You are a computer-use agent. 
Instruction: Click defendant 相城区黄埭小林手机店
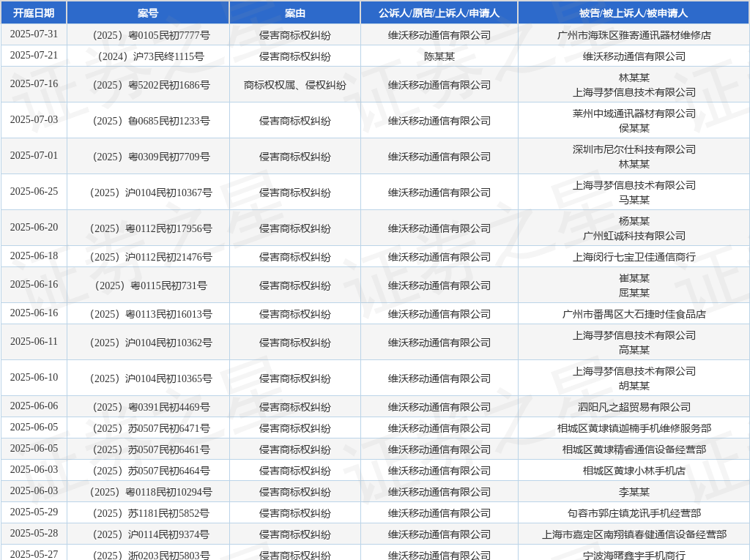[x=634, y=471]
